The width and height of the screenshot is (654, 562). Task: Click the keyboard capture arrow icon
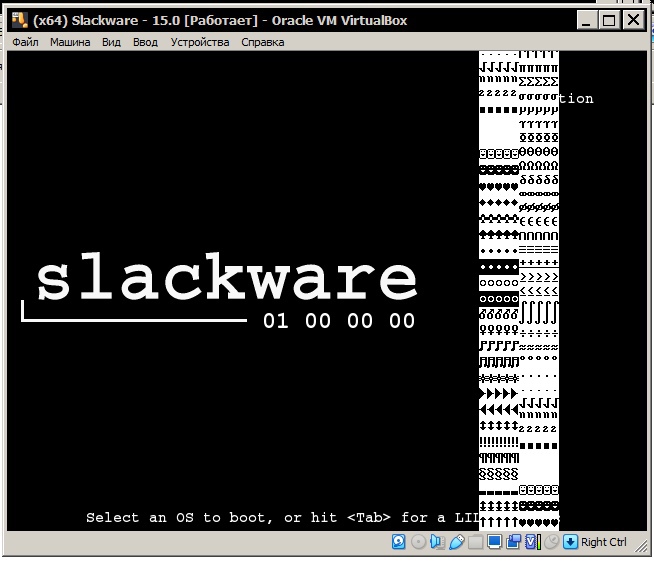[x=570, y=542]
